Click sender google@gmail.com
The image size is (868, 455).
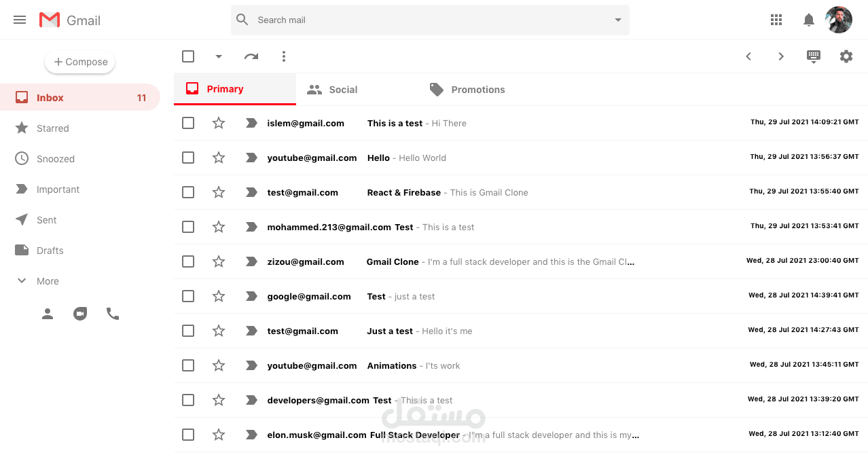[x=309, y=296]
